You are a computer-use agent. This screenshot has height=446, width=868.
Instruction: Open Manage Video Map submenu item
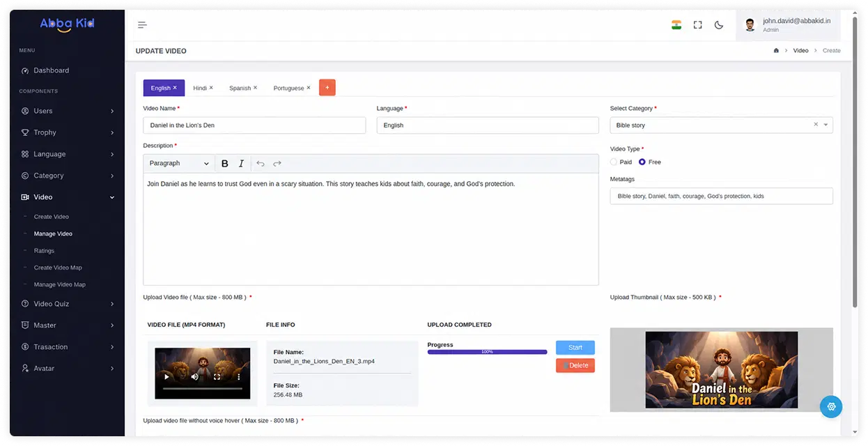tap(60, 284)
